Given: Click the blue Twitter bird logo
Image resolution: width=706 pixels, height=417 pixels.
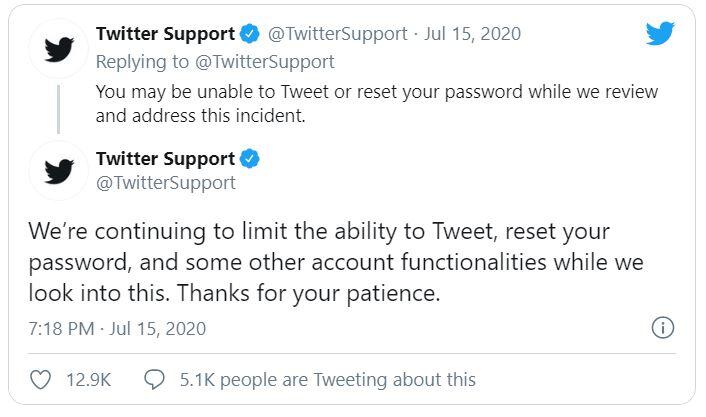Looking at the screenshot, I should pyautogui.click(x=660, y=34).
